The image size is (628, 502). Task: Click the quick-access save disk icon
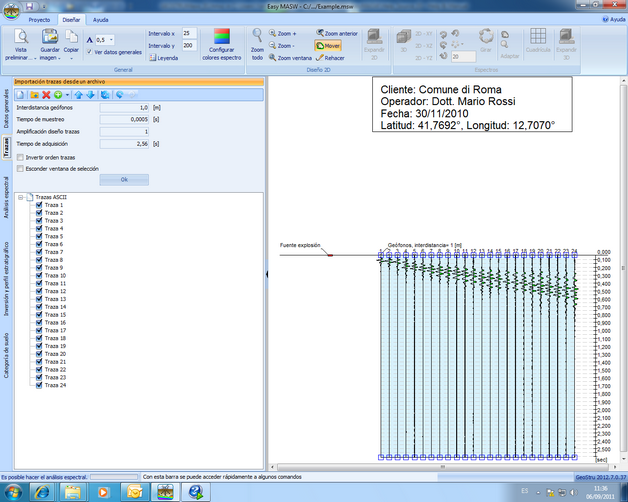(x=30, y=6)
